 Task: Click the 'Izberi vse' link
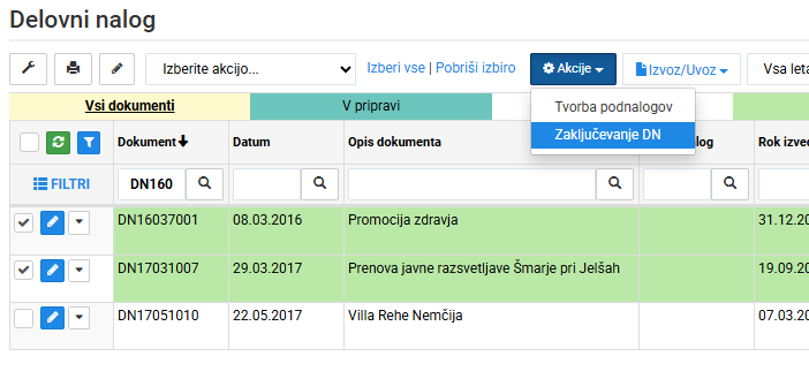pyautogui.click(x=396, y=68)
